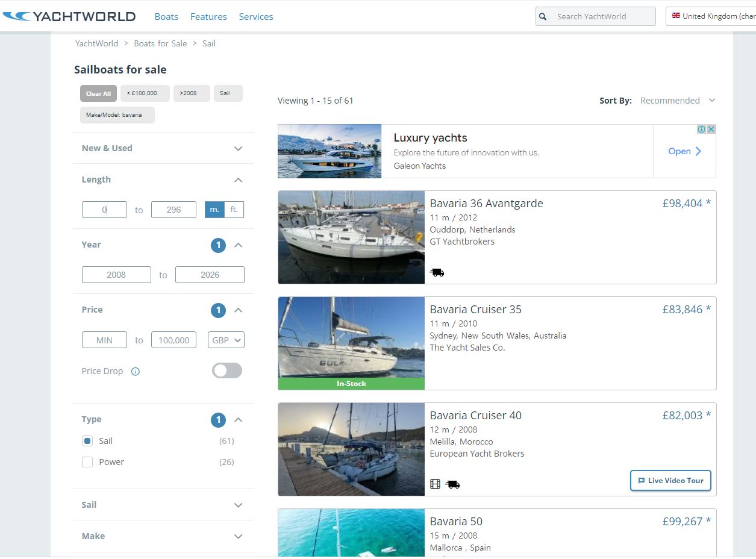This screenshot has height=559, width=756.
Task: Toggle the Price Drop switch
Action: [x=227, y=370]
